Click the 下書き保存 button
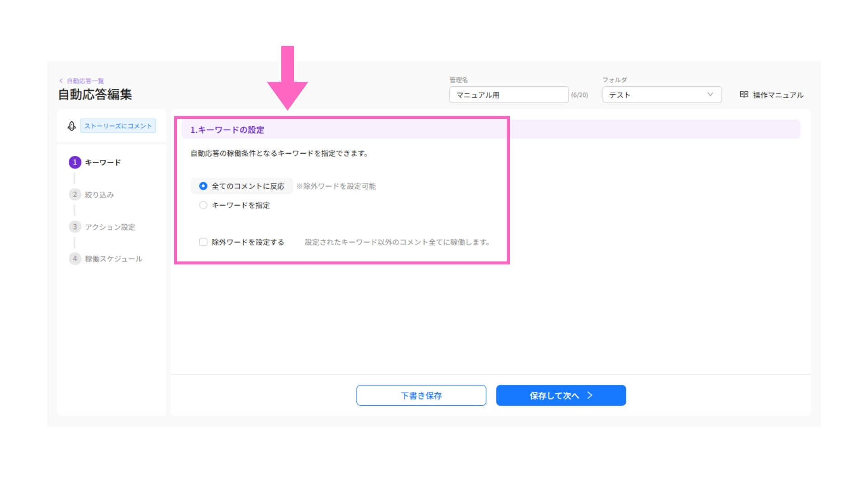 [421, 395]
